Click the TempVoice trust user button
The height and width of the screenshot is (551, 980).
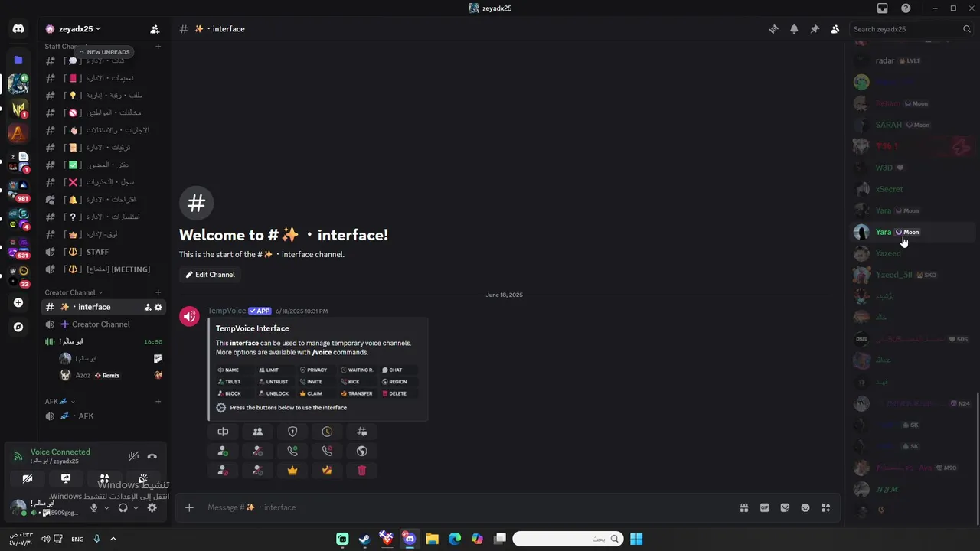pyautogui.click(x=223, y=452)
